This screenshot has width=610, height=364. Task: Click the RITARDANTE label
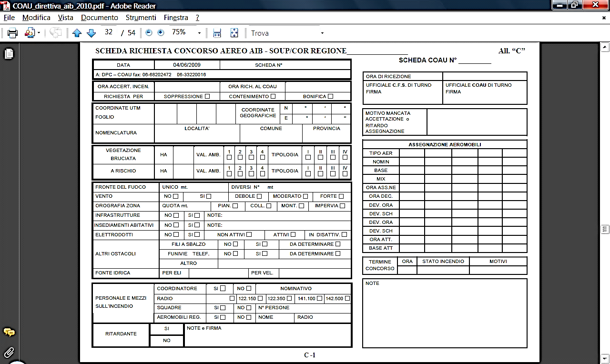tap(121, 334)
